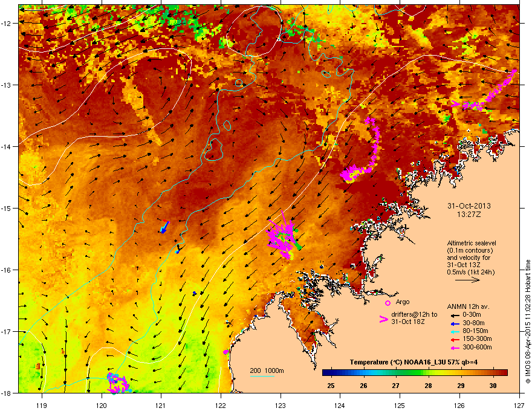Click the magenta Argo circle legend marker
532x411 pixels.
pyautogui.click(x=388, y=303)
